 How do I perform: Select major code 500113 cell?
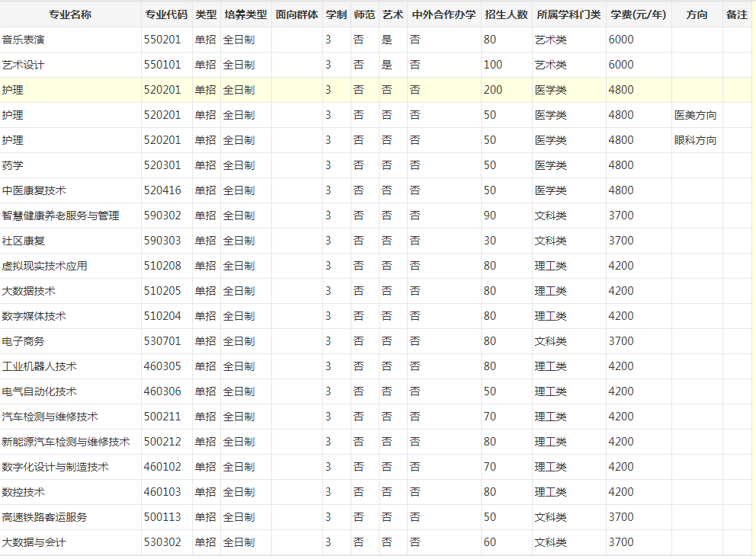[162, 517]
